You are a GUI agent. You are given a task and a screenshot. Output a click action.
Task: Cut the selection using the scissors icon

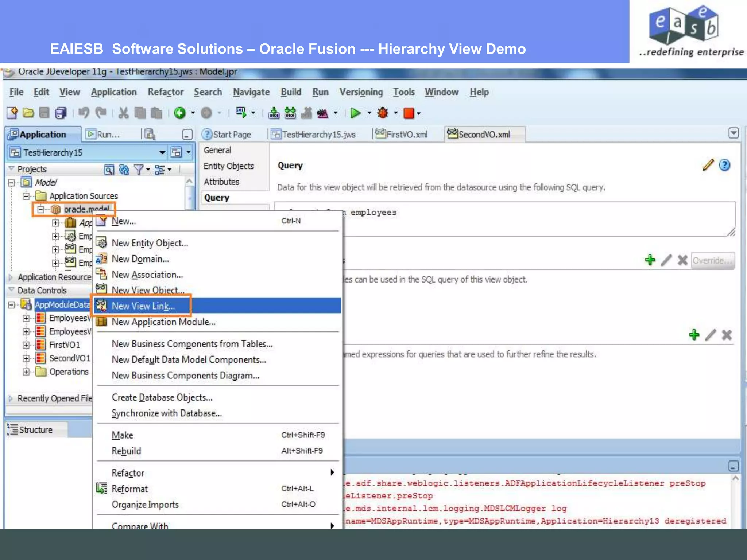(124, 113)
